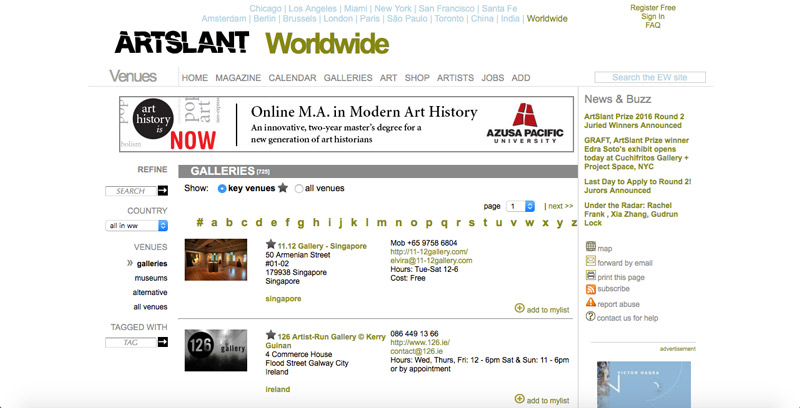Open the GALLERIES menu item

point(348,78)
